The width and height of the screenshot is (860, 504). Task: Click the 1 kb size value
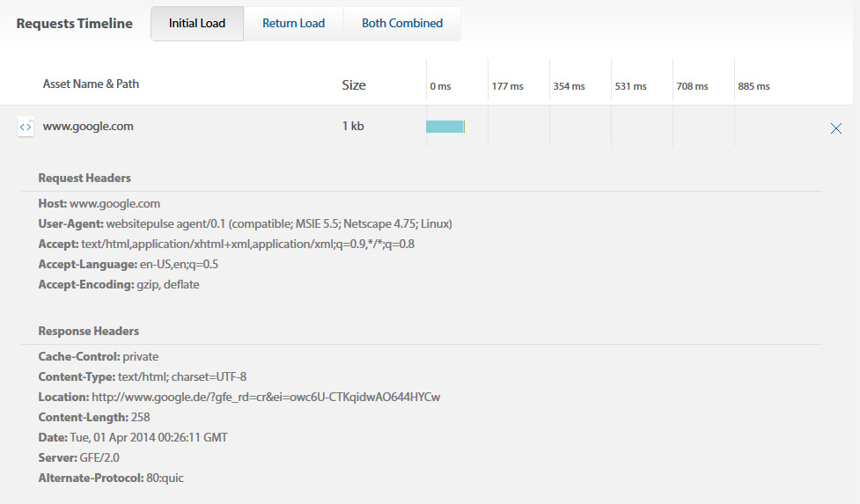pyautogui.click(x=353, y=126)
